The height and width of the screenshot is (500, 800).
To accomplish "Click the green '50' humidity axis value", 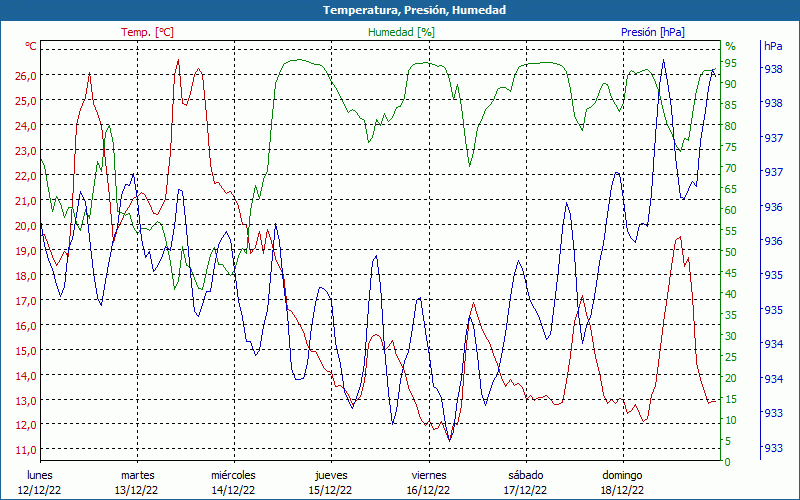I will pyautogui.click(x=731, y=252).
